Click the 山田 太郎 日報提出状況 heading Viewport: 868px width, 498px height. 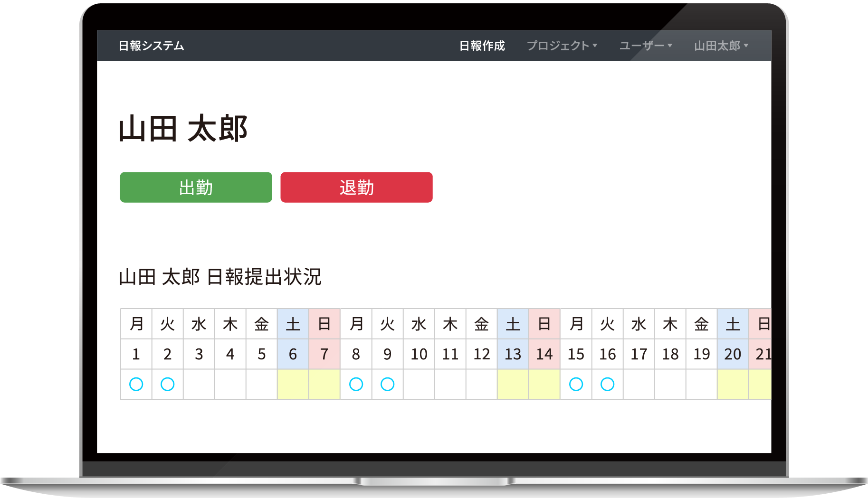220,277
